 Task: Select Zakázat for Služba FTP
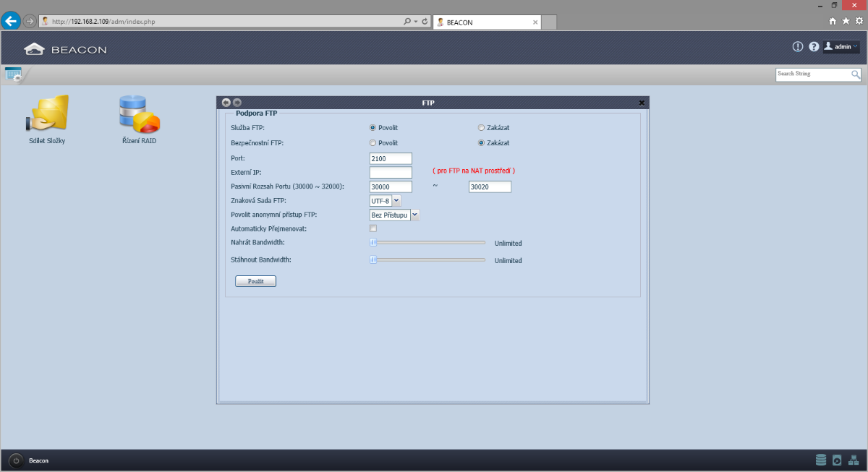click(481, 128)
